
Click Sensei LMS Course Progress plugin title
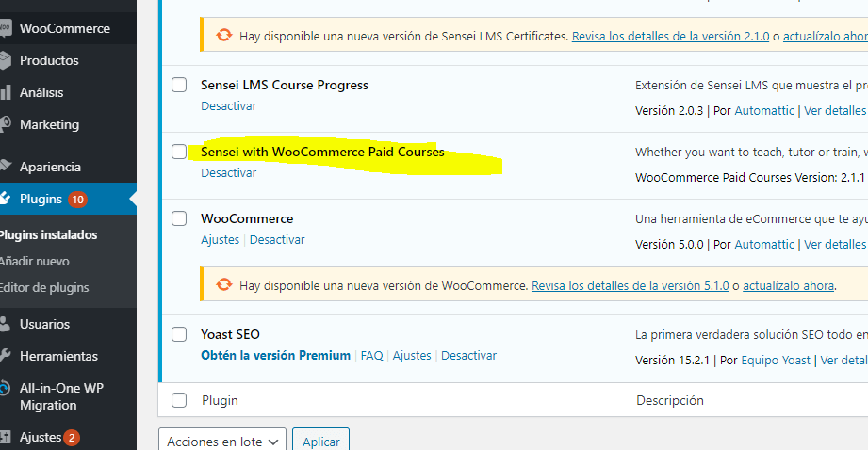tap(285, 85)
